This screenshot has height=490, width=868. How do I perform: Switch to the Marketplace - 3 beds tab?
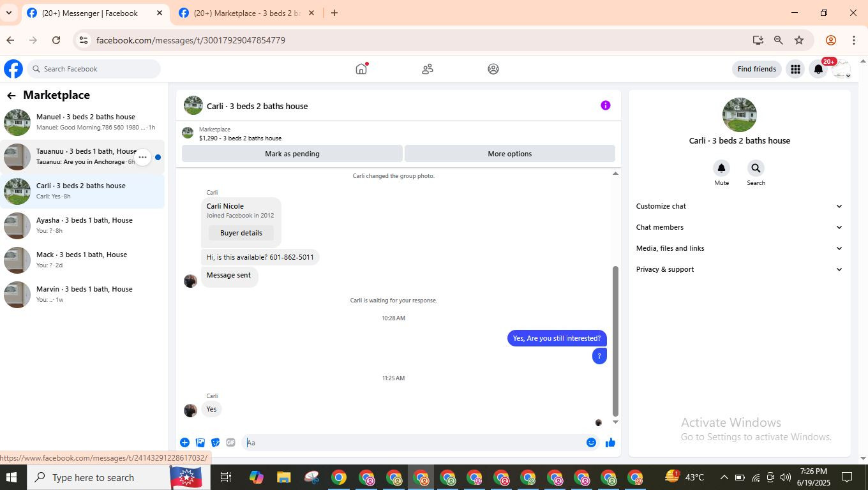pyautogui.click(x=247, y=13)
